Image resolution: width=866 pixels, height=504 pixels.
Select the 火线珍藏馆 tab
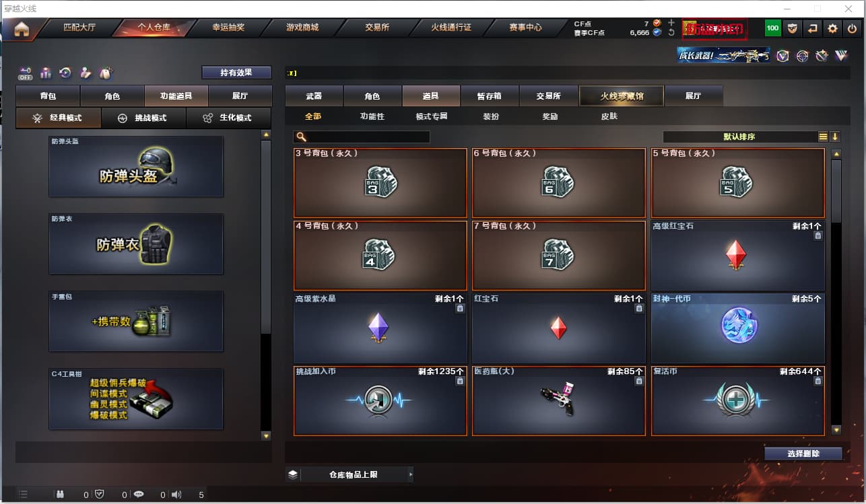(622, 96)
